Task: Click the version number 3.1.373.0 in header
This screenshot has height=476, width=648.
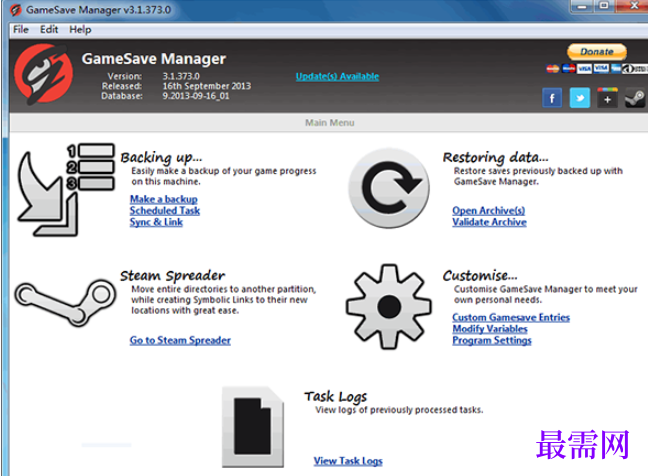Action: [x=181, y=76]
